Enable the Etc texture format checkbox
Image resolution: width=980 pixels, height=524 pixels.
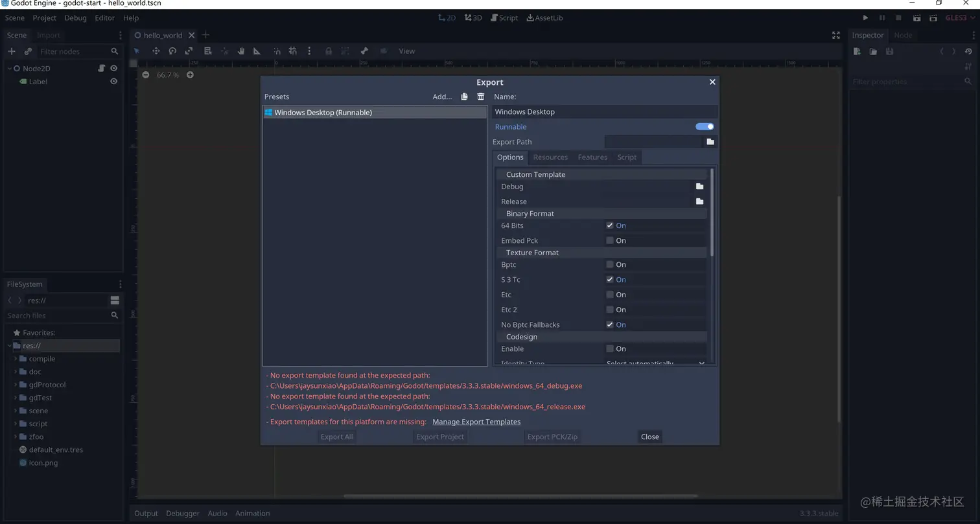click(x=610, y=295)
